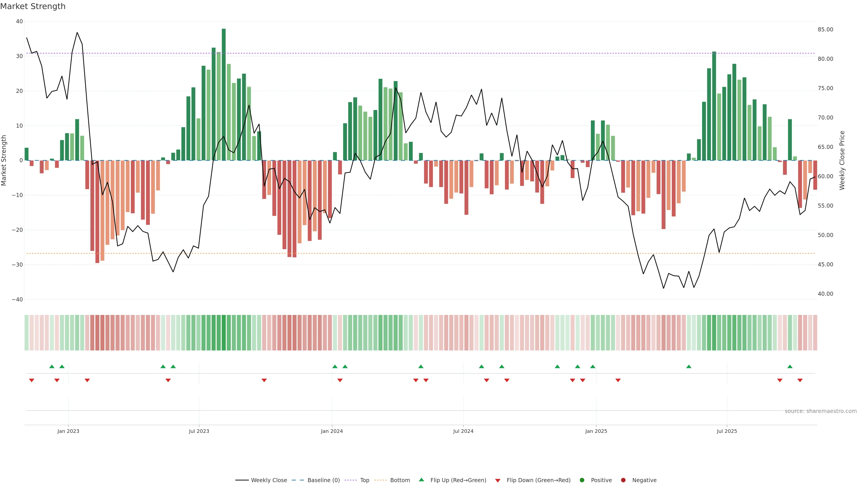The width and height of the screenshot is (868, 488).
Task: Click the red Flip Down legend triangle icon
Action: [498, 481]
